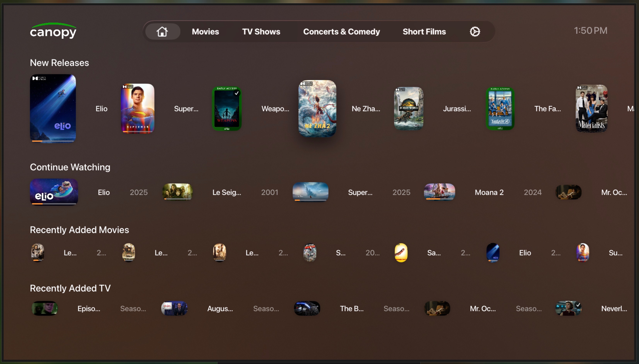Open first 'Le...' poster in Recently Added Movies
The height and width of the screenshot is (364, 639).
[x=37, y=253]
